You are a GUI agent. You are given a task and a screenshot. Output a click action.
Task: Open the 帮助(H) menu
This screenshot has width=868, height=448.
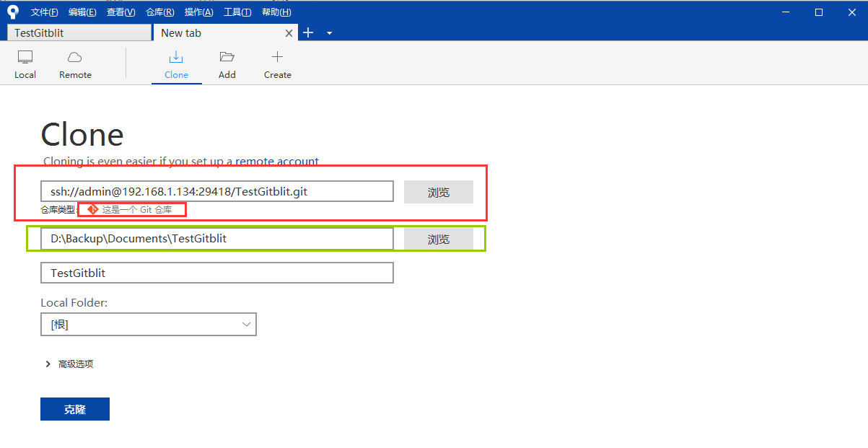pyautogui.click(x=276, y=12)
